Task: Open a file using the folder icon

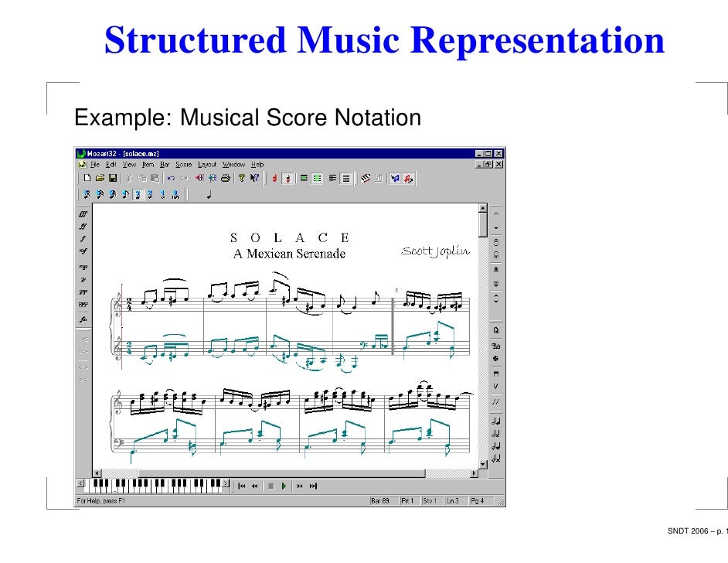Action: point(100,178)
